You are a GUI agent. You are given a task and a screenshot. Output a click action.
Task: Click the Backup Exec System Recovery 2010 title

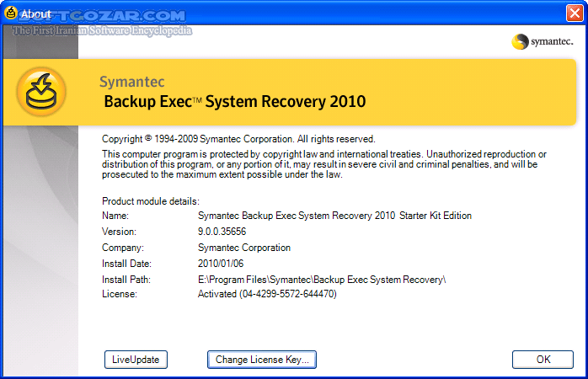235,102
